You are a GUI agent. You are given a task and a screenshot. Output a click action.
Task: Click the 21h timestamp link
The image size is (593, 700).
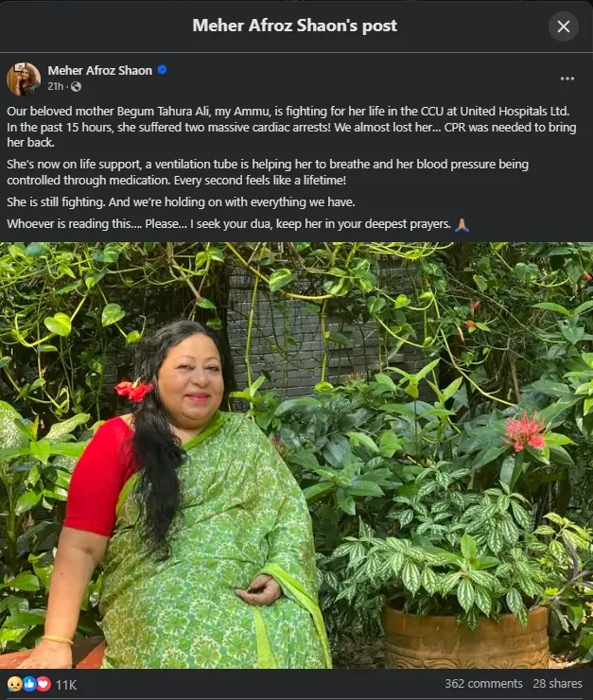point(56,86)
